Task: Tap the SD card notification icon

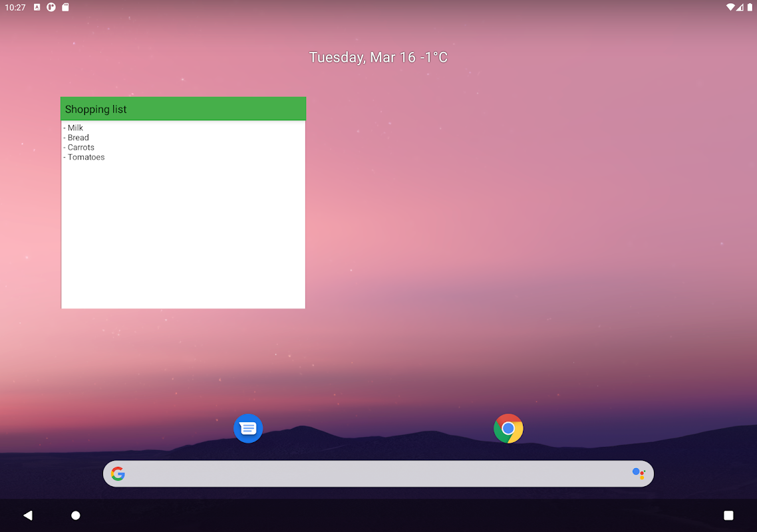Action: tap(65, 7)
